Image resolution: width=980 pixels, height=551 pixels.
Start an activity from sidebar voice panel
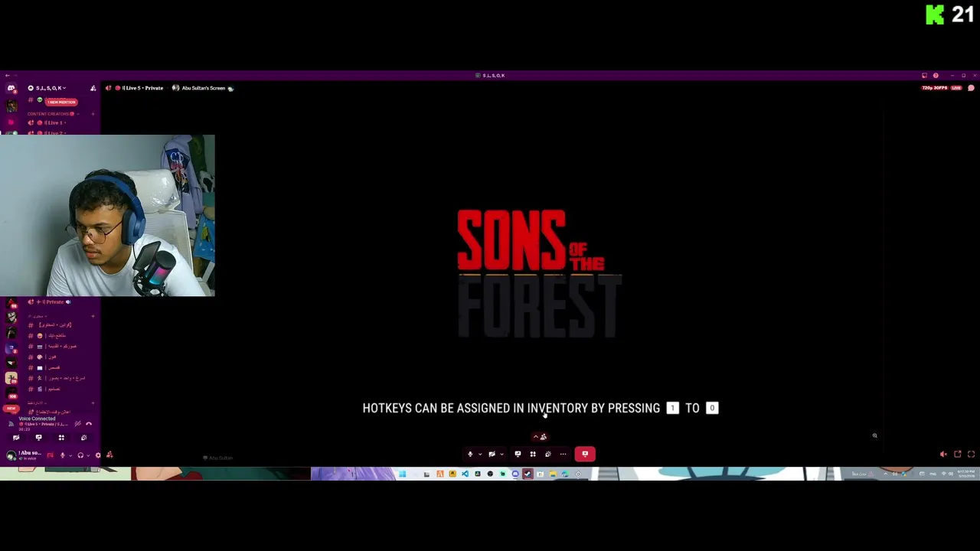coord(61,438)
